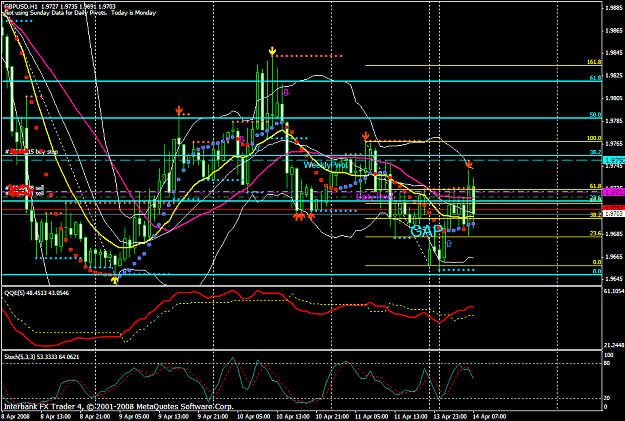Click the orange down arrow at 100.0 fib start
Image resolution: width=625 pixels, height=421 pixels.
click(366, 136)
